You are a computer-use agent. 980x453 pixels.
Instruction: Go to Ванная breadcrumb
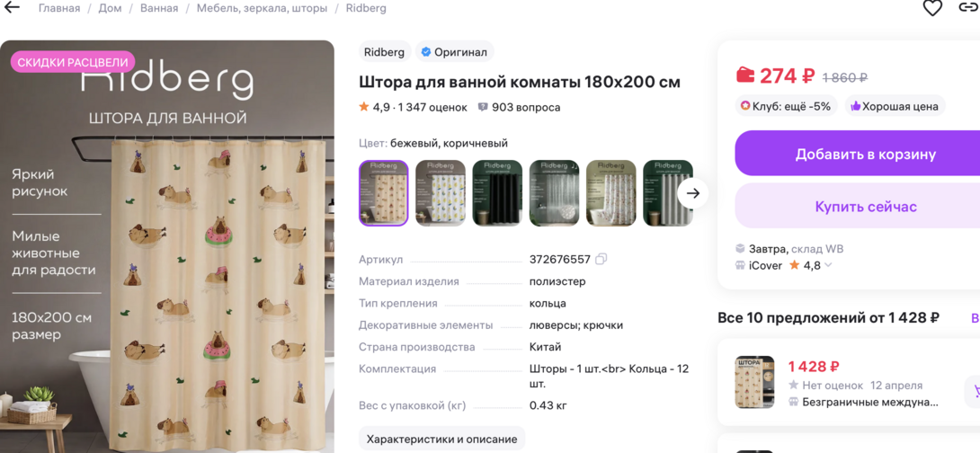pyautogui.click(x=159, y=8)
